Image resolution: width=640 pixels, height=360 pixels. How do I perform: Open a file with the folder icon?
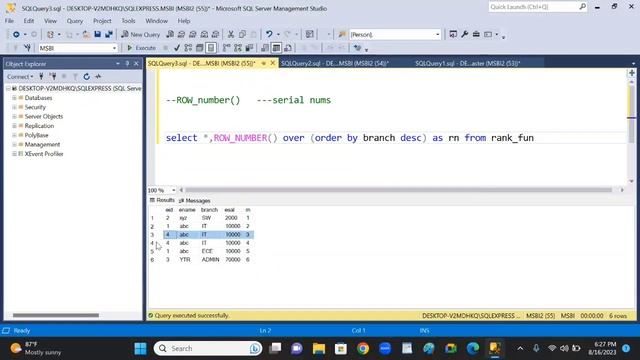86,34
